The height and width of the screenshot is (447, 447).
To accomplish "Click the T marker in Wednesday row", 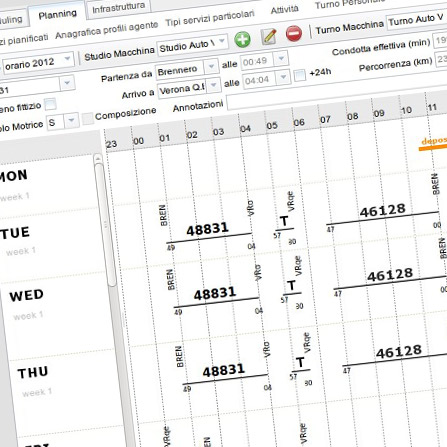I will [292, 286].
